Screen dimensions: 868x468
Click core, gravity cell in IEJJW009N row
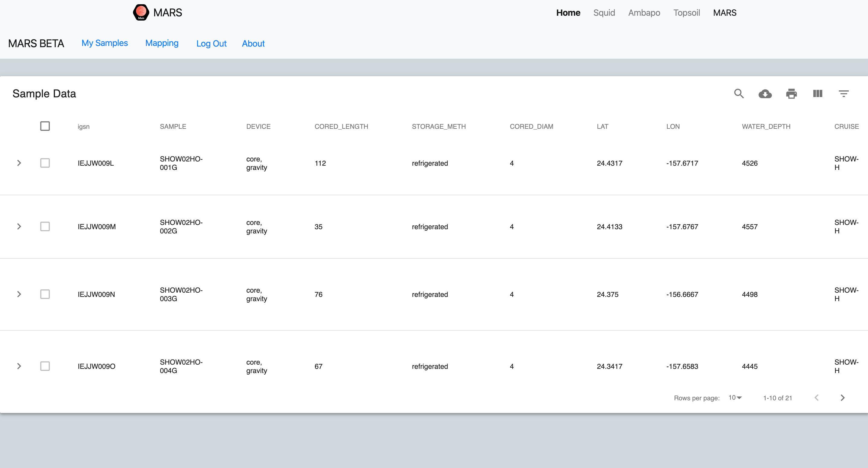click(x=256, y=294)
